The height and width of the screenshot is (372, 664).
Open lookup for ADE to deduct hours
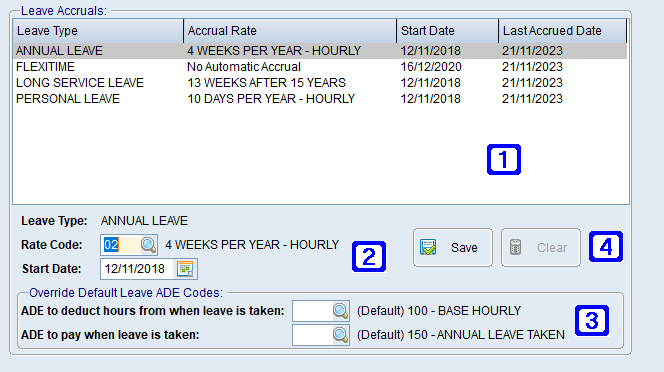point(340,311)
